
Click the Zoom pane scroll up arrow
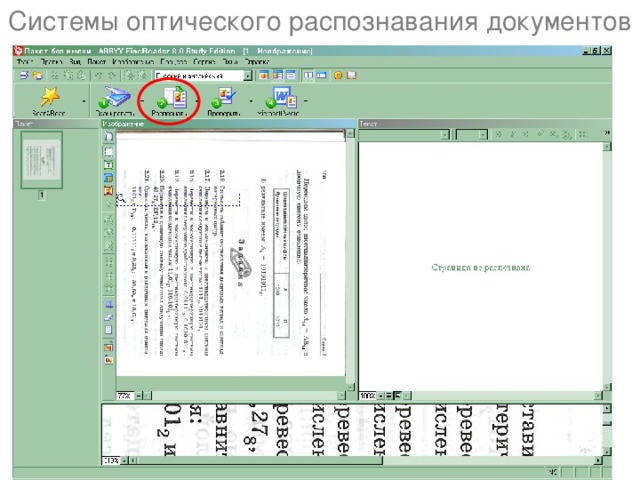[x=607, y=409]
